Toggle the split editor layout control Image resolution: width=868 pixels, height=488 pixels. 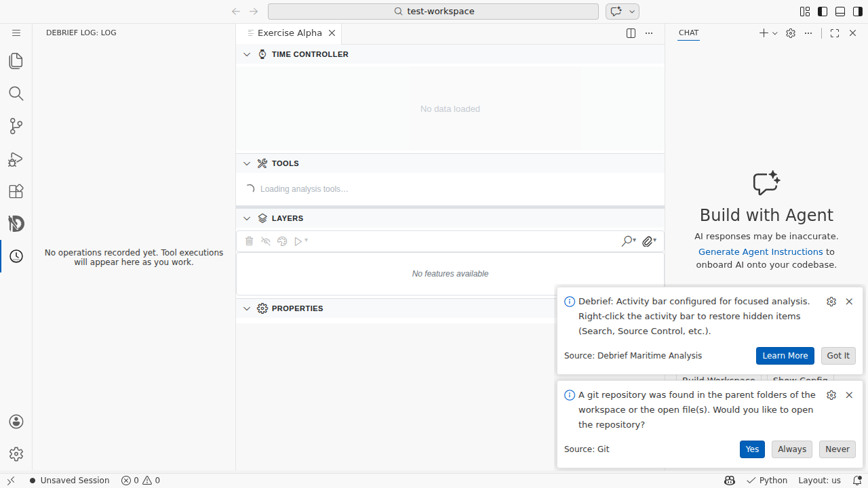point(631,33)
